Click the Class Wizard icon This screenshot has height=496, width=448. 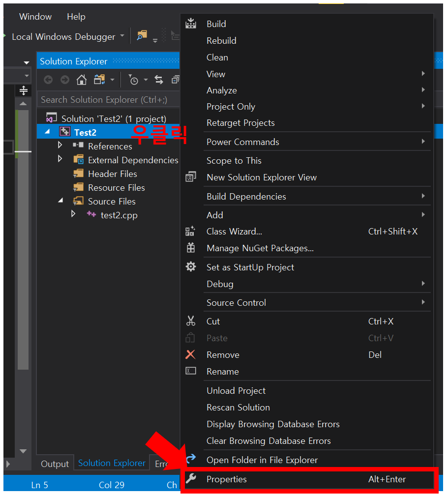190,231
